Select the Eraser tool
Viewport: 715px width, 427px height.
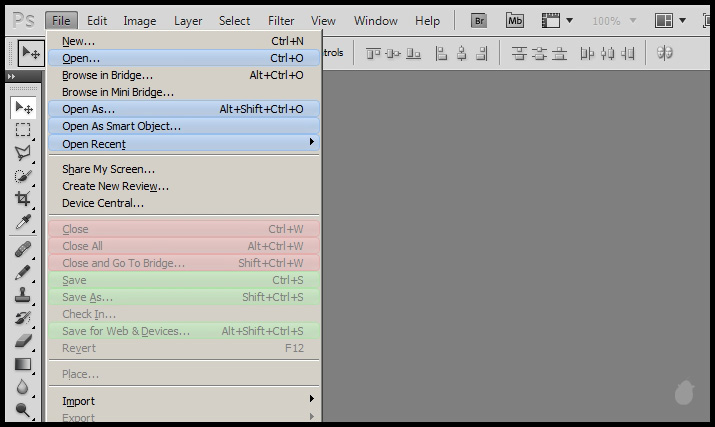coord(22,341)
